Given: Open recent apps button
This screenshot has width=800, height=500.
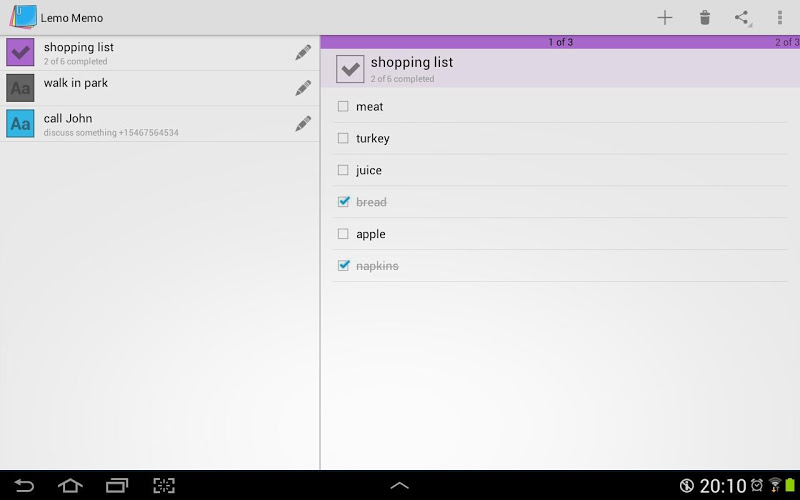Looking at the screenshot, I should tap(117, 485).
